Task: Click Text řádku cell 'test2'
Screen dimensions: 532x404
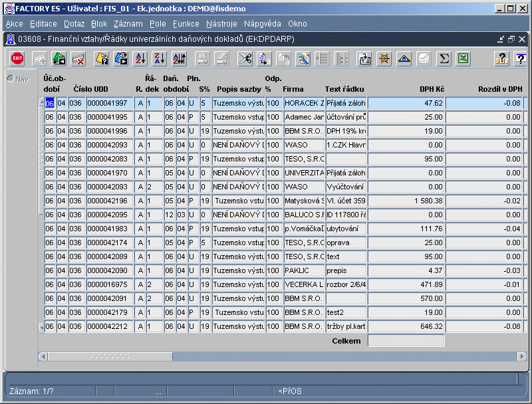Action: click(346, 312)
